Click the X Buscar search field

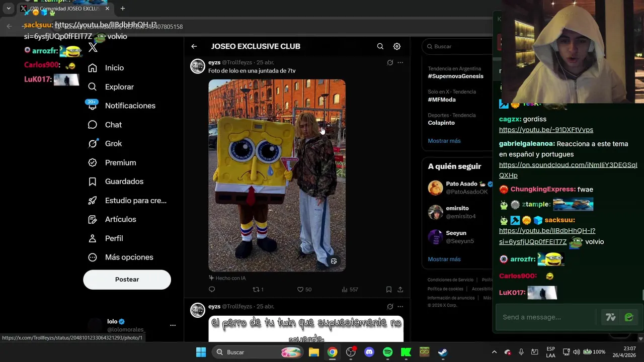coord(458,46)
